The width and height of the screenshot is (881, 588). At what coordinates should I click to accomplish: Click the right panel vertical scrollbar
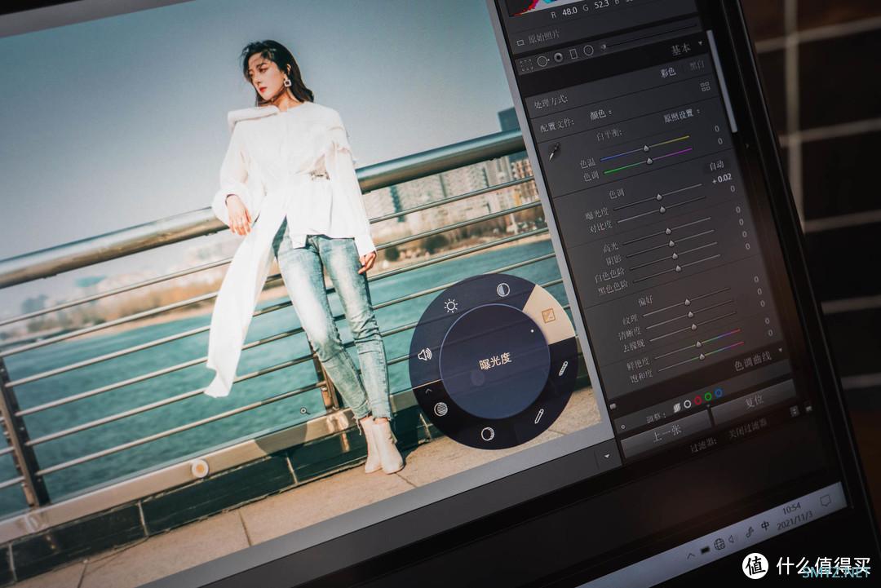721,82
